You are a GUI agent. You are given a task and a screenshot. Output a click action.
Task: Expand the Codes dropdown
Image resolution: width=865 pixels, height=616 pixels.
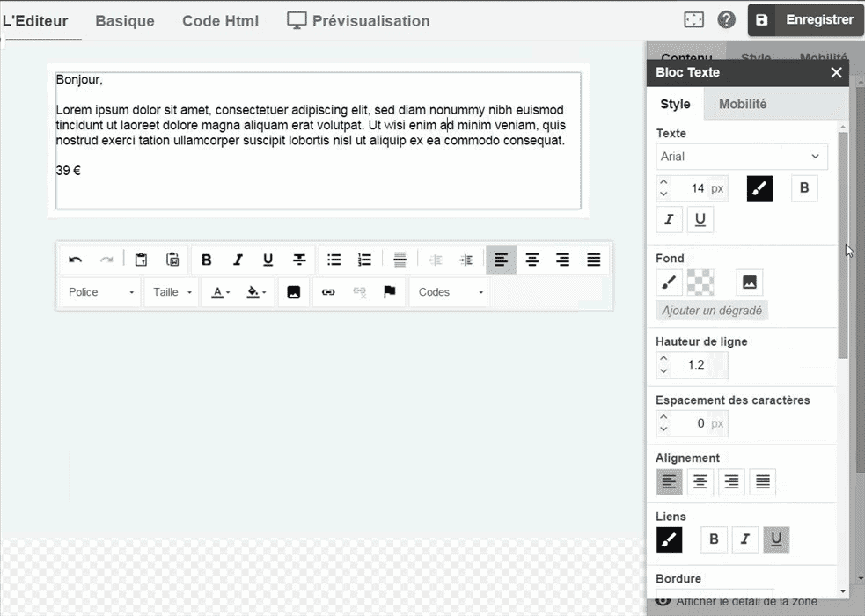[449, 291]
